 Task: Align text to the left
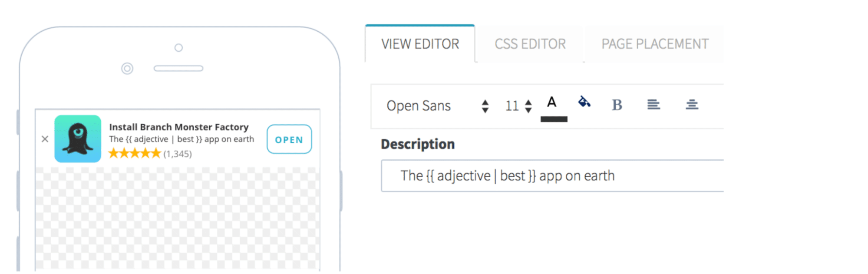(x=653, y=105)
